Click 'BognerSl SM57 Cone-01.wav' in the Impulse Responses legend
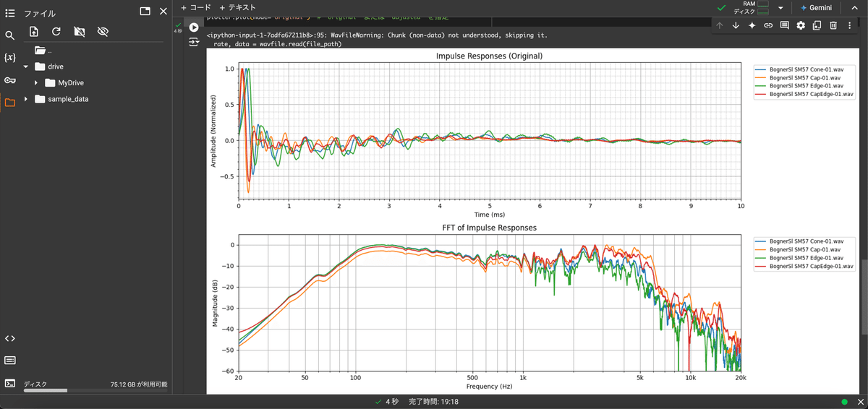The width and height of the screenshot is (868, 409). (805, 69)
